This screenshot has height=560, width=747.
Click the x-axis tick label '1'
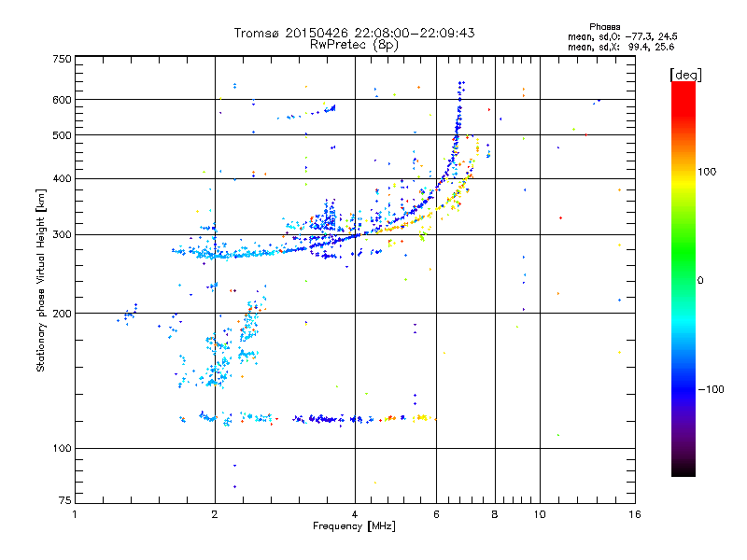coord(75,514)
